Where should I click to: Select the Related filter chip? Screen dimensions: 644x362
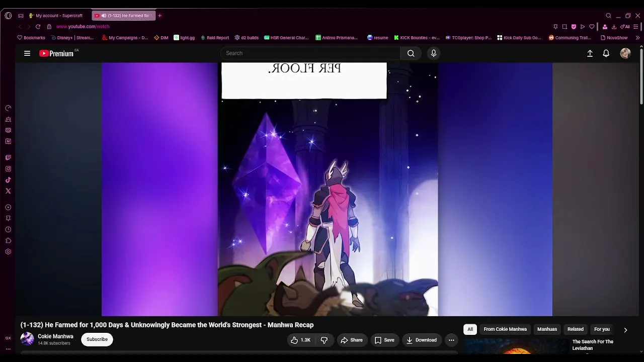click(576, 329)
